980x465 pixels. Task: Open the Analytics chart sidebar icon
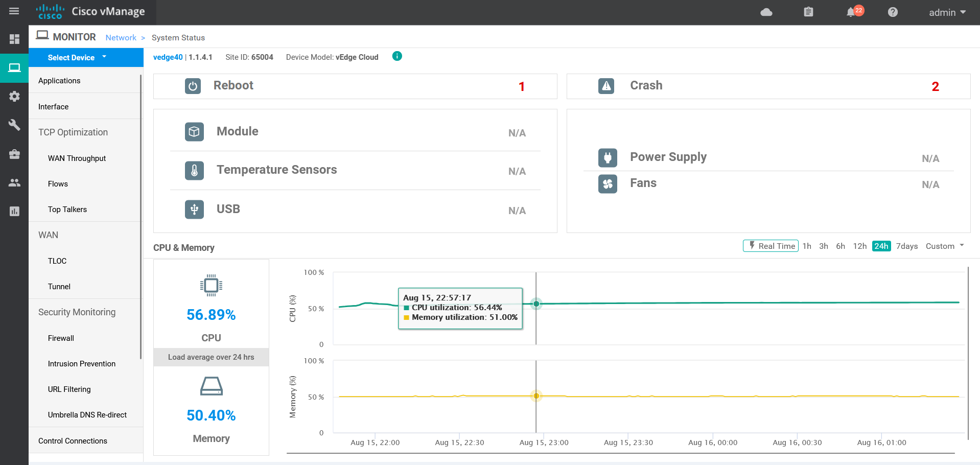pos(14,211)
